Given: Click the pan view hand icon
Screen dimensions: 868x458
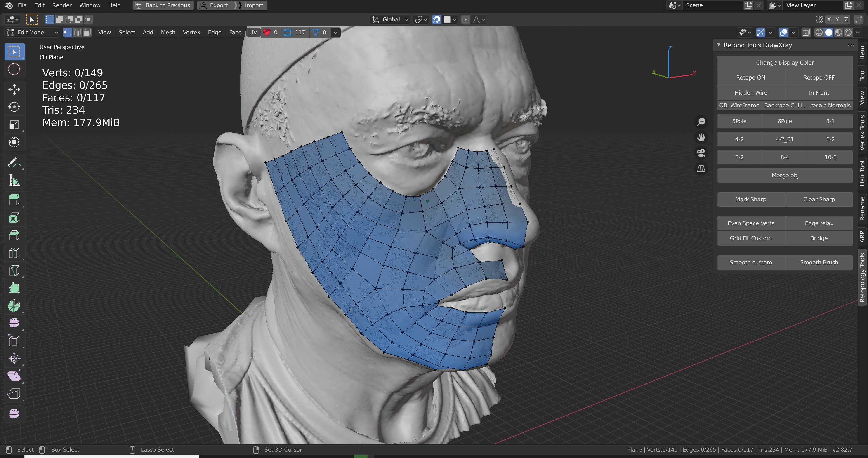Looking at the screenshot, I should pyautogui.click(x=701, y=137).
